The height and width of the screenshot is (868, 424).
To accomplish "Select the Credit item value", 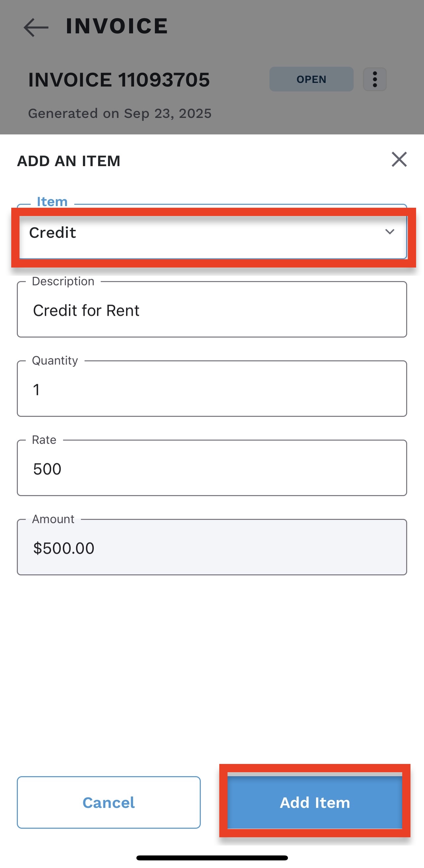I will [x=53, y=233].
